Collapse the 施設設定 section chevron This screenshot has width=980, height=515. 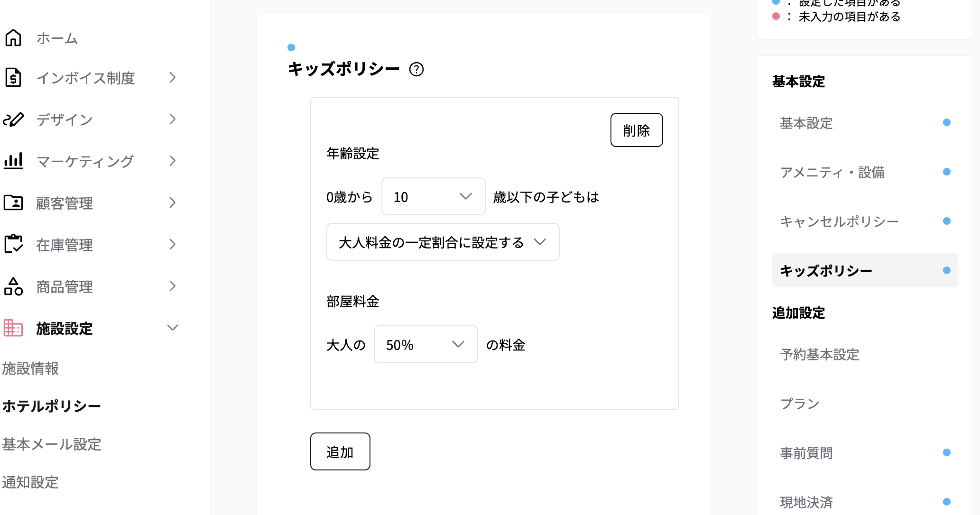(173, 327)
